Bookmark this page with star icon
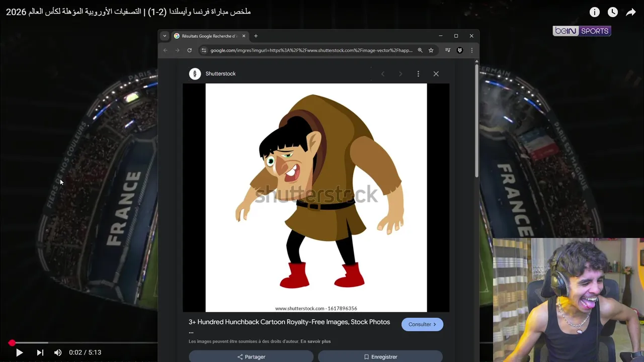The width and height of the screenshot is (644, 362). [x=431, y=50]
